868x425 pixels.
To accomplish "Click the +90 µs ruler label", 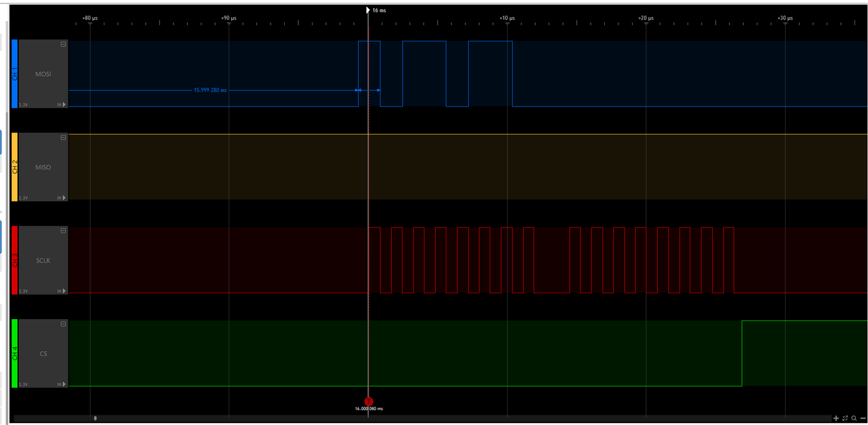I will [229, 18].
